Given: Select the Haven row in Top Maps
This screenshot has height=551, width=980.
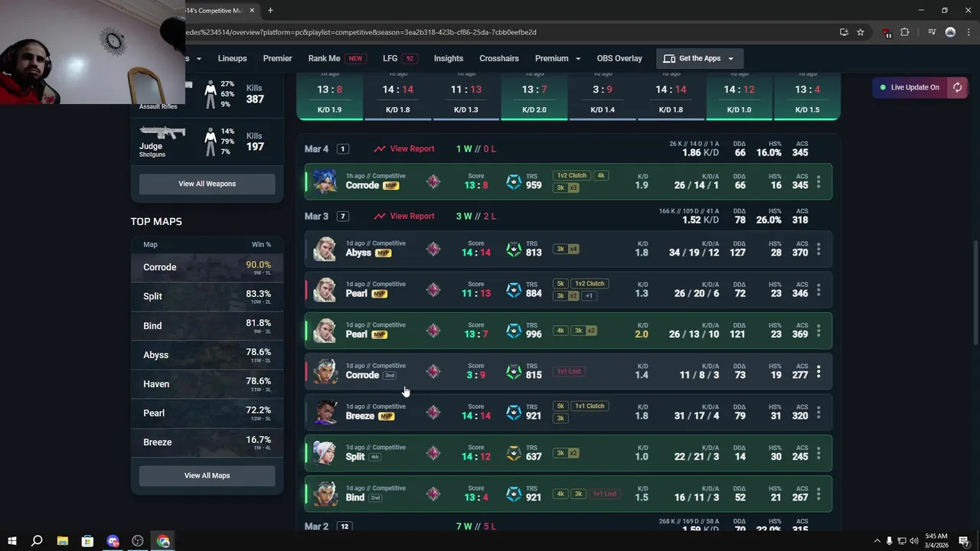Looking at the screenshot, I should pyautogui.click(x=207, y=383).
